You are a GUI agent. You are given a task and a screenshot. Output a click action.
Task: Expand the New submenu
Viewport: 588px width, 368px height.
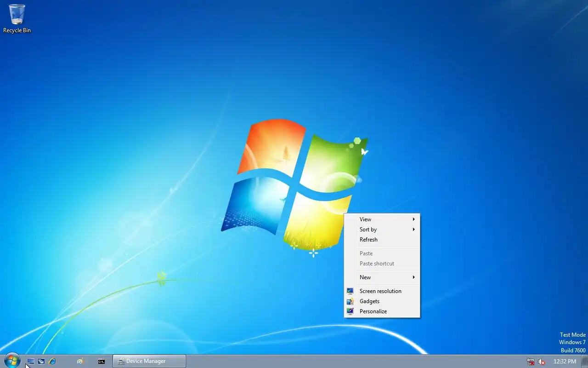382,277
